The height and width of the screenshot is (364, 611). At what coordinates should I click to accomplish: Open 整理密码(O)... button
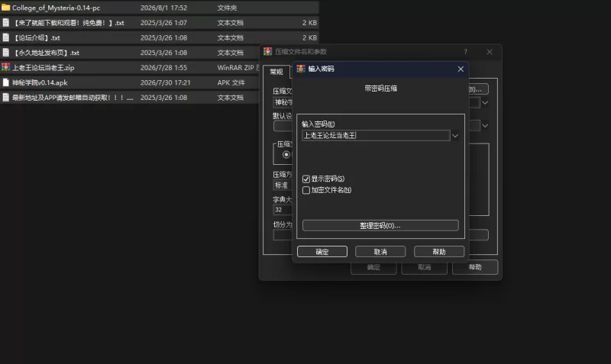pyautogui.click(x=380, y=225)
